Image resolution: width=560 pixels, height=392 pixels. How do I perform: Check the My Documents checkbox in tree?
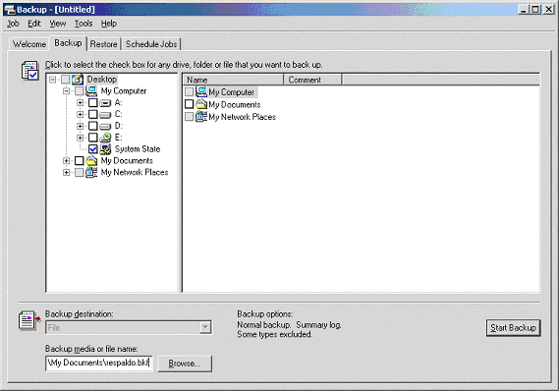click(79, 161)
